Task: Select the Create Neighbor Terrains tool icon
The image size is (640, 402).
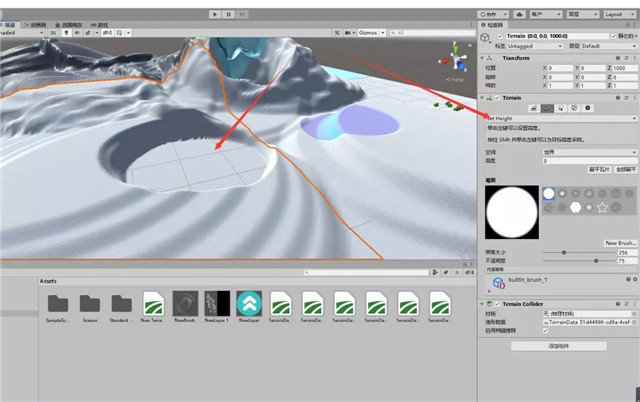Action: pyautogui.click(x=533, y=107)
